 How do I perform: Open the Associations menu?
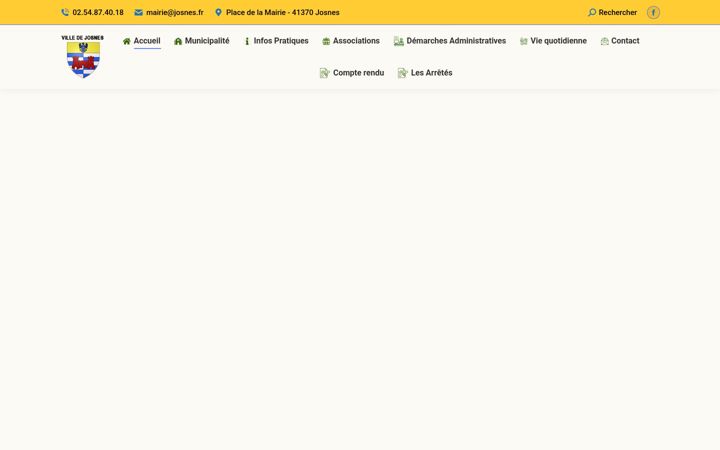[x=356, y=41]
